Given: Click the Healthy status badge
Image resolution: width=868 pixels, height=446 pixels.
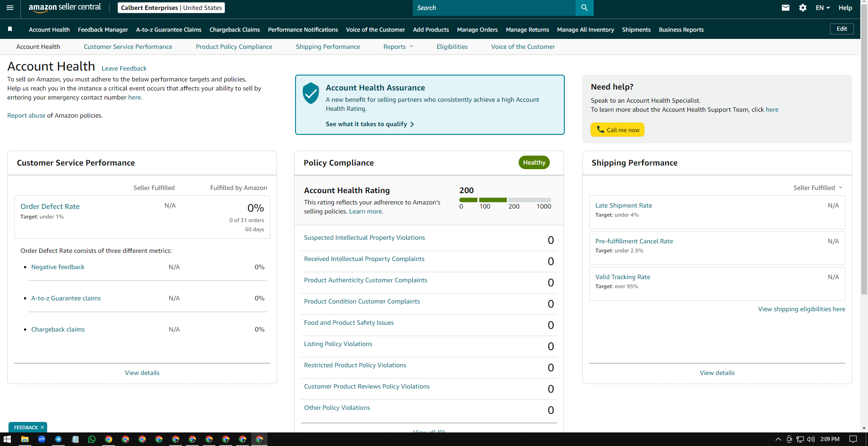Looking at the screenshot, I should pos(534,162).
